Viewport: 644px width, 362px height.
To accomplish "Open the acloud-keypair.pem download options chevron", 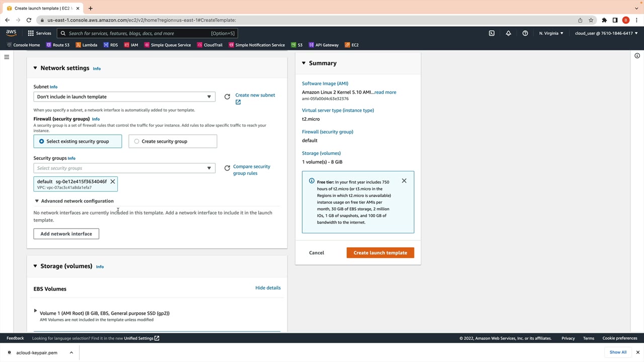I will pyautogui.click(x=71, y=352).
